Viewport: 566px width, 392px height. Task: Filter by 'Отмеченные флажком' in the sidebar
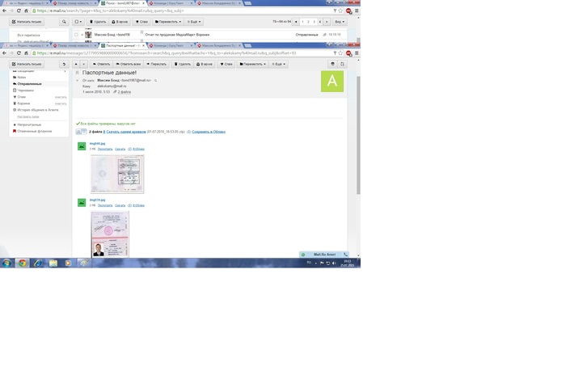(x=34, y=131)
